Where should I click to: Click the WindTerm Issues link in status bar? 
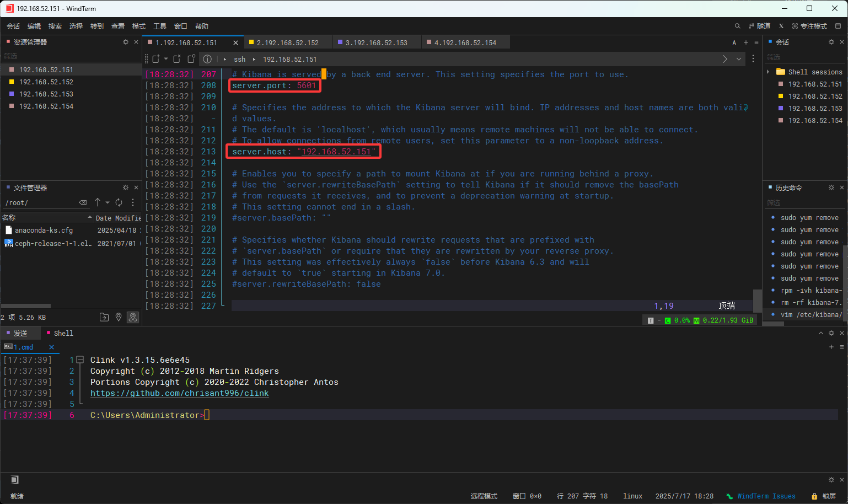(766, 496)
